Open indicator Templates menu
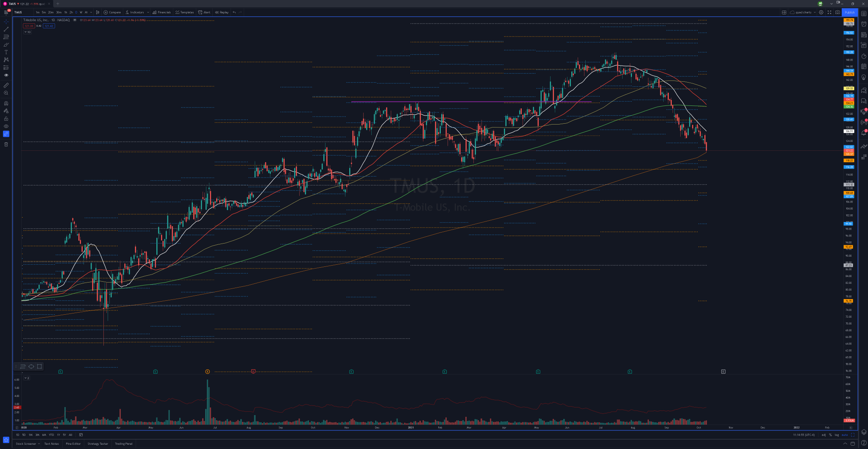 (x=184, y=12)
